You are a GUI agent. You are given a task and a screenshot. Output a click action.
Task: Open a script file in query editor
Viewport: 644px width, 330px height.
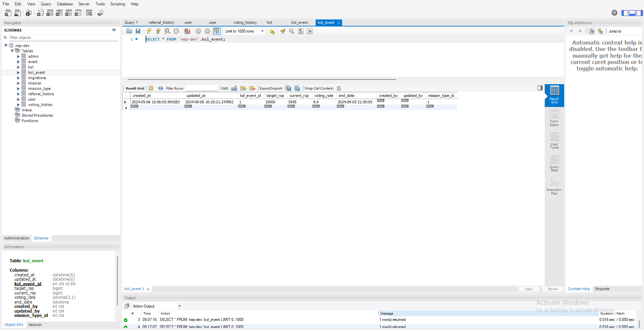(129, 31)
